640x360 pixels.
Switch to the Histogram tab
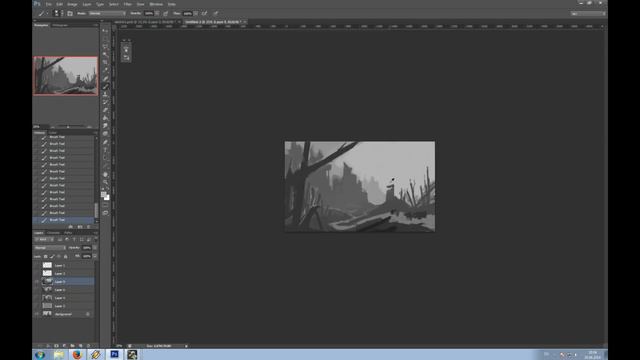(60, 25)
